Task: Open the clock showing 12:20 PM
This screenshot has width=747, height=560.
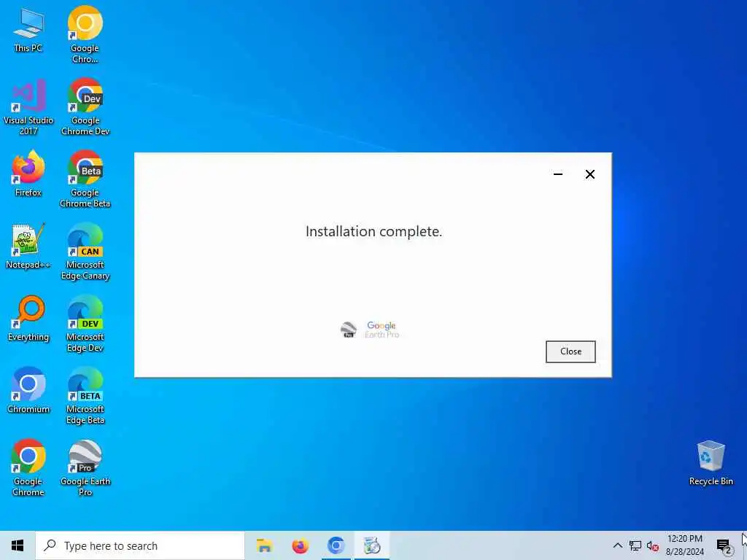Action: point(684,545)
